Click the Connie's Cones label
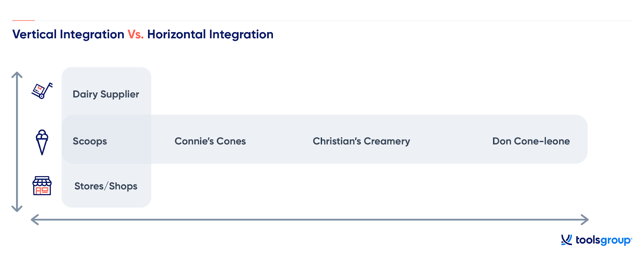This screenshot has width=644, height=255. coord(210,141)
